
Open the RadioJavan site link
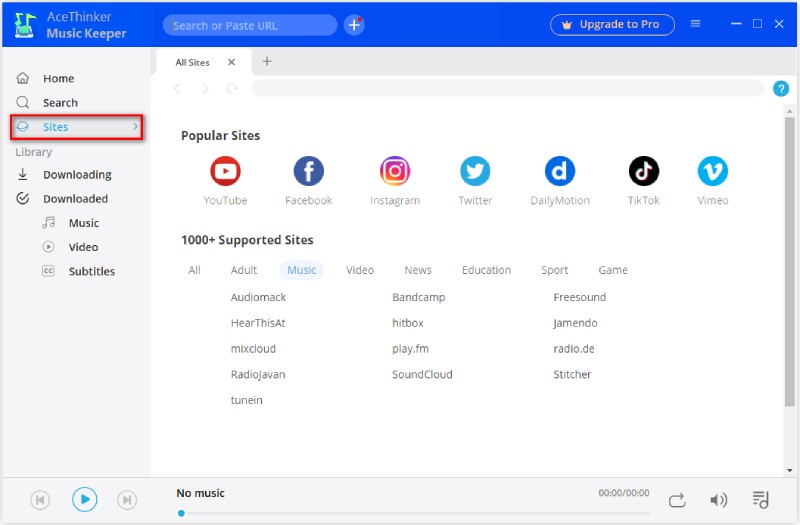pyautogui.click(x=258, y=374)
